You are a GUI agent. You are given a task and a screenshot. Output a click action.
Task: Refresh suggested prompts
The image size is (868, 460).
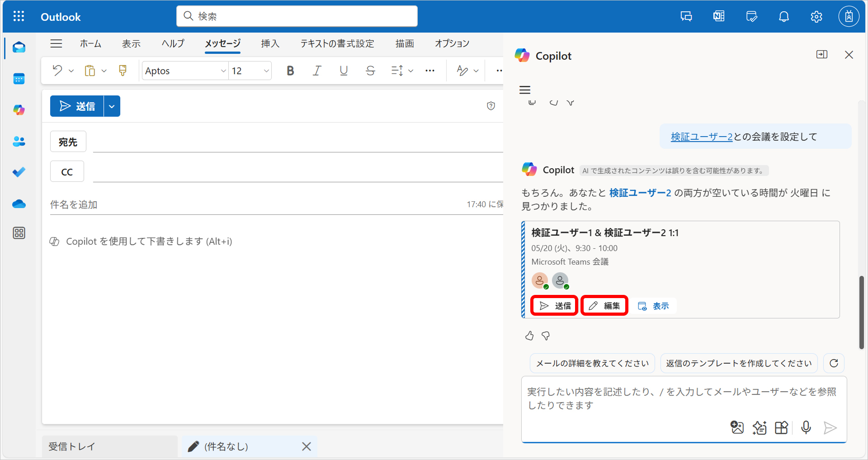(834, 363)
